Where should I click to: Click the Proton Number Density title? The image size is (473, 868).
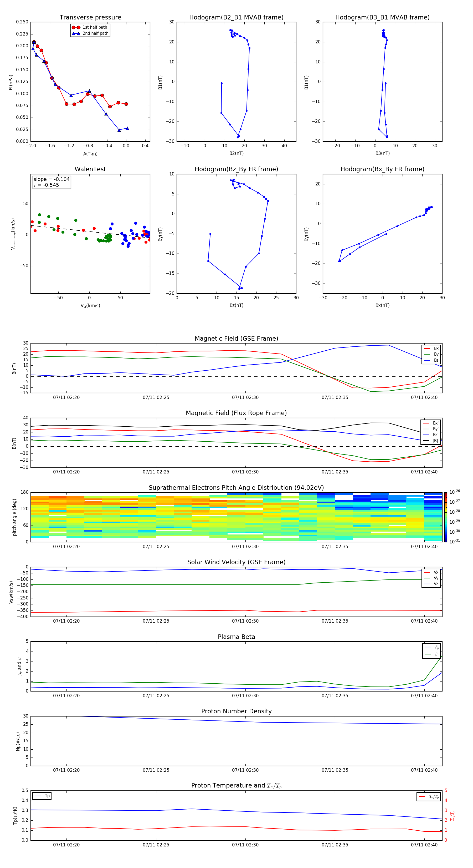tap(236, 711)
